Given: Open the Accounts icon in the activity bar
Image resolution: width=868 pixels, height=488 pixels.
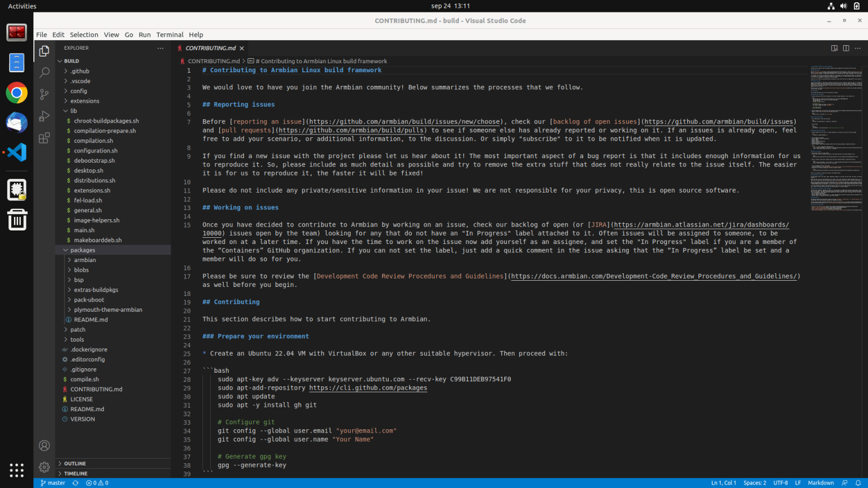Looking at the screenshot, I should pyautogui.click(x=44, y=446).
